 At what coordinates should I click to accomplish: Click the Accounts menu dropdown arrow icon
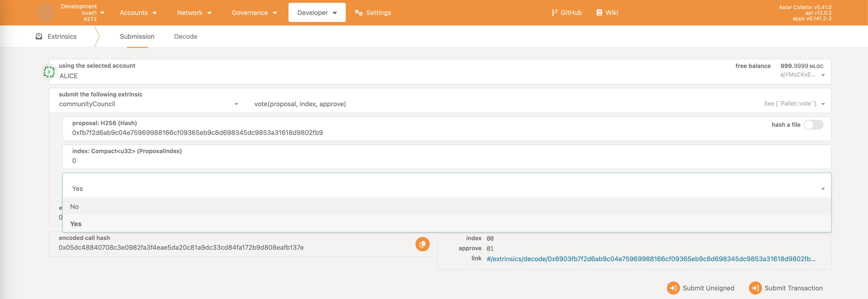point(155,12)
